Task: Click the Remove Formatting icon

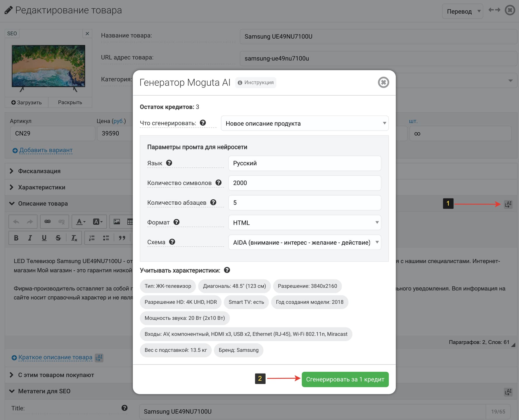Action: click(x=74, y=238)
